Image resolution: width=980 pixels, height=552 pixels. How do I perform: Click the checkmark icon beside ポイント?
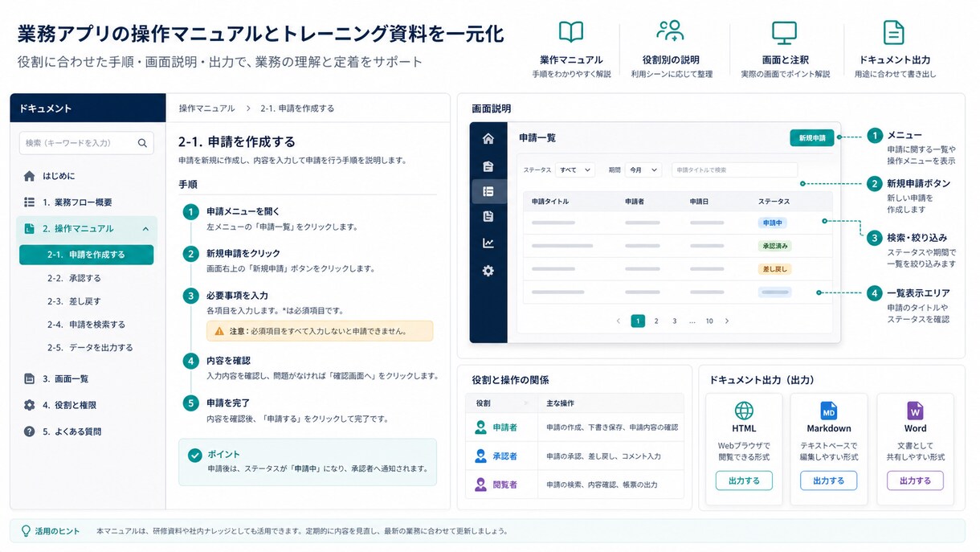click(x=194, y=455)
